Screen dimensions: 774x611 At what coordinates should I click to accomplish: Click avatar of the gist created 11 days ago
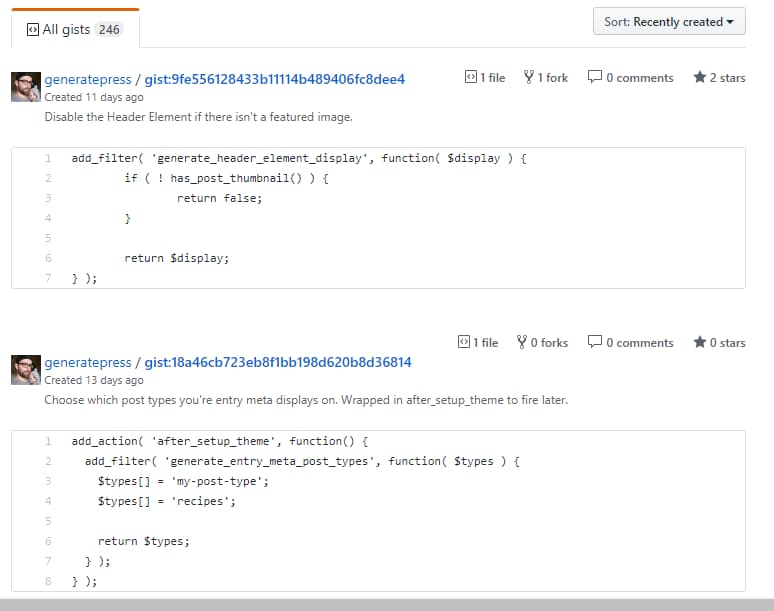point(26,87)
